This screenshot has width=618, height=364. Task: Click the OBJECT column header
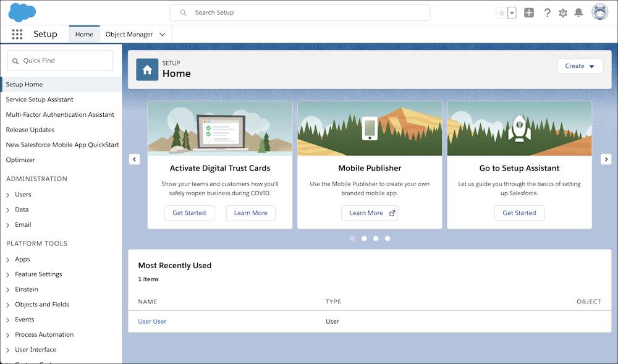(x=589, y=302)
